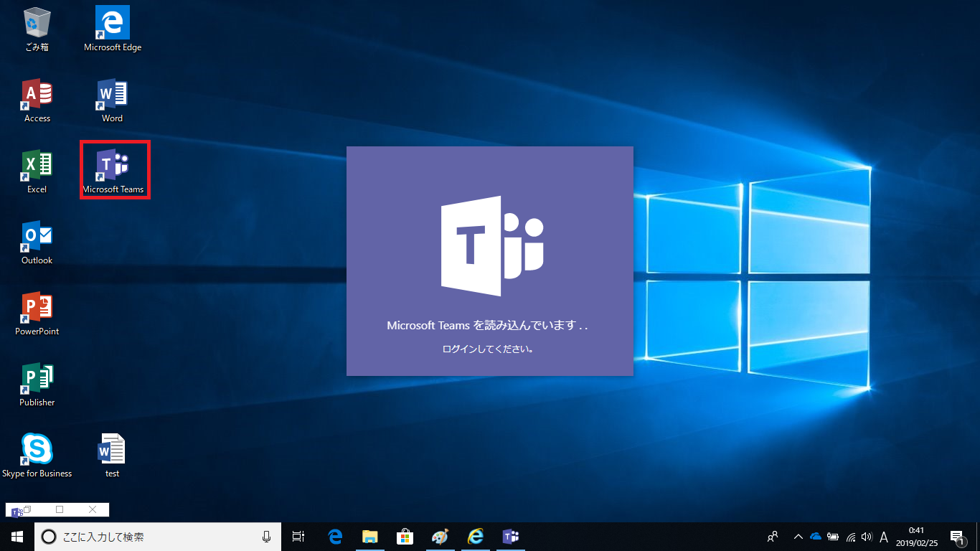The height and width of the screenshot is (551, 980).
Task: Switch to Microsoft Teams on the taskbar
Action: click(510, 536)
